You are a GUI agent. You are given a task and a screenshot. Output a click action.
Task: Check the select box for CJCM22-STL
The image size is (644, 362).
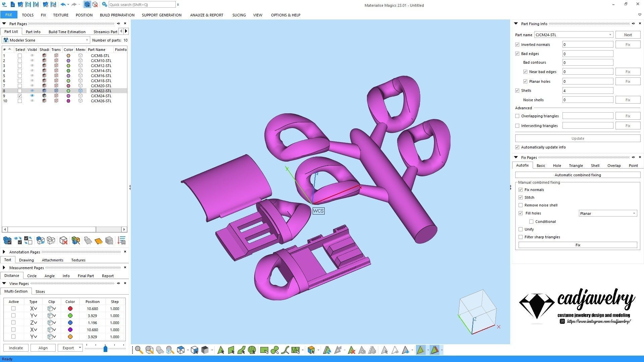coord(20,91)
